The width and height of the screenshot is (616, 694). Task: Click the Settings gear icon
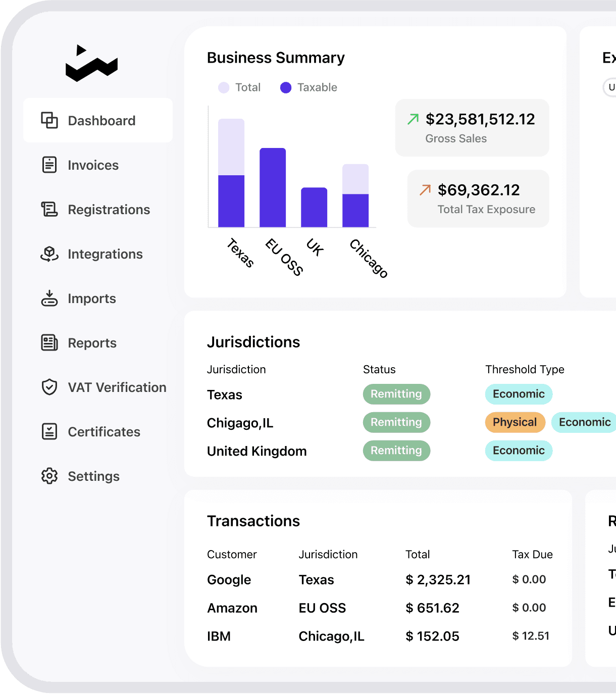tap(49, 476)
